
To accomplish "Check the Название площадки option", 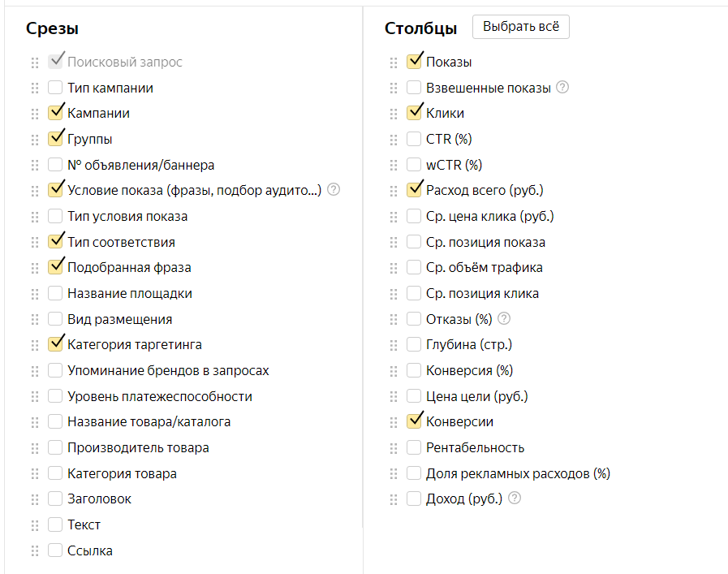I will click(x=55, y=293).
